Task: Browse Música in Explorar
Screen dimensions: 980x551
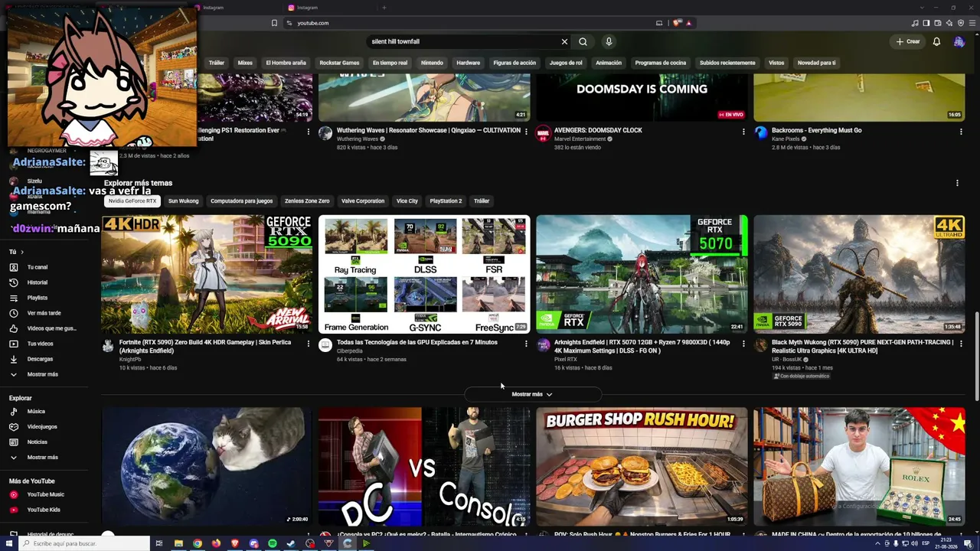Action: pyautogui.click(x=36, y=411)
